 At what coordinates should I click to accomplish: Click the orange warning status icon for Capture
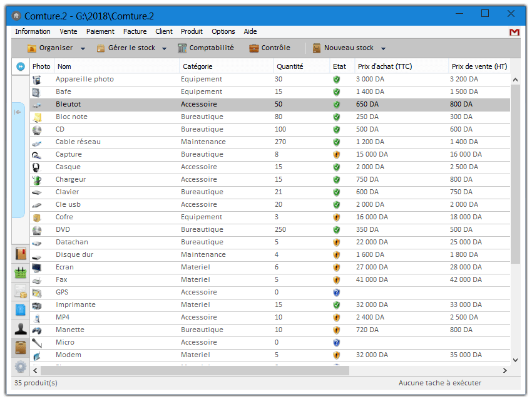[336, 154]
